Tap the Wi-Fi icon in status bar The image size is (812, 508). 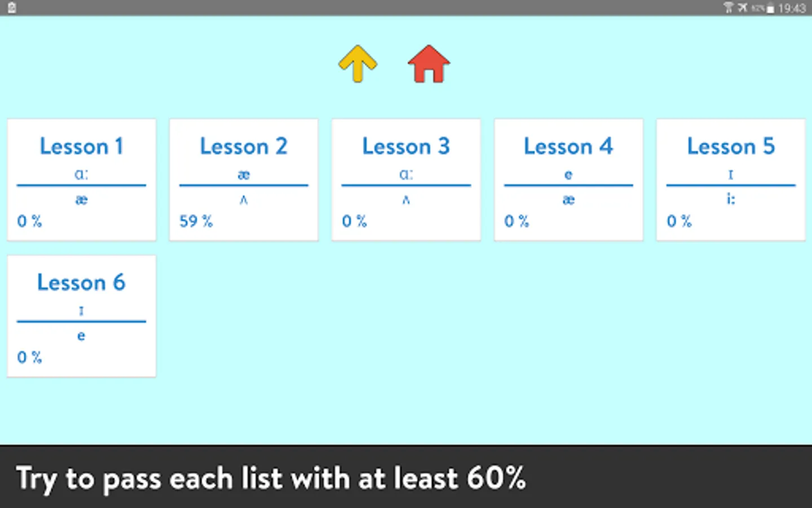(728, 8)
